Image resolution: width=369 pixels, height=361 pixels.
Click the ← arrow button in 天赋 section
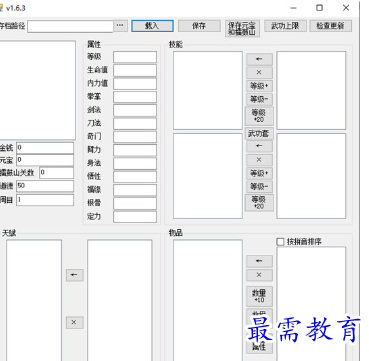74,275
